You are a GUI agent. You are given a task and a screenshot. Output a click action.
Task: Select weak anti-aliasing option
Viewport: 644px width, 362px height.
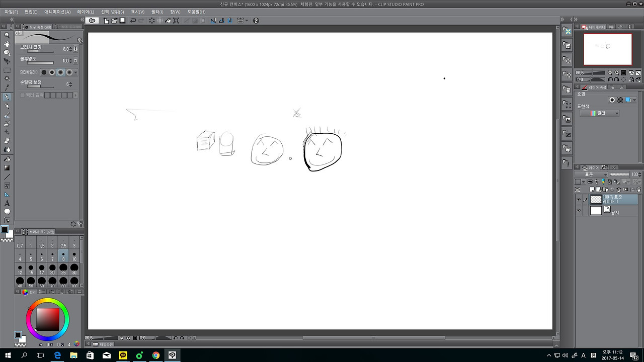[52, 72]
